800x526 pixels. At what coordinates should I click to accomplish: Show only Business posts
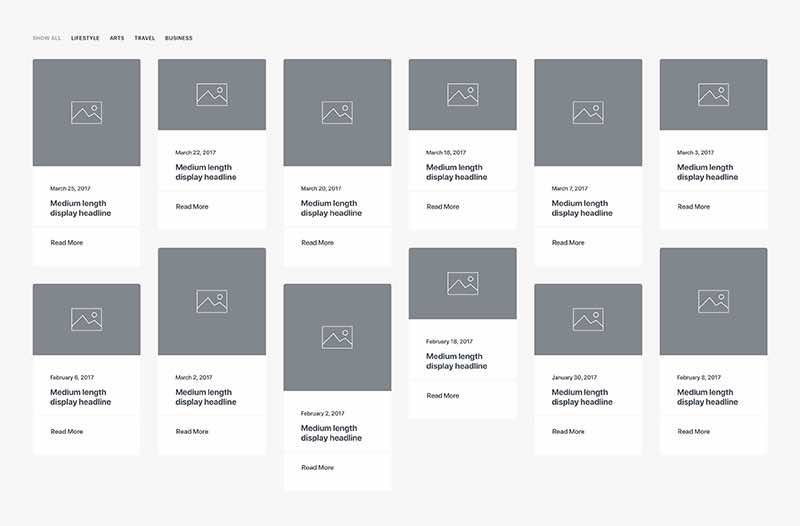pos(179,38)
